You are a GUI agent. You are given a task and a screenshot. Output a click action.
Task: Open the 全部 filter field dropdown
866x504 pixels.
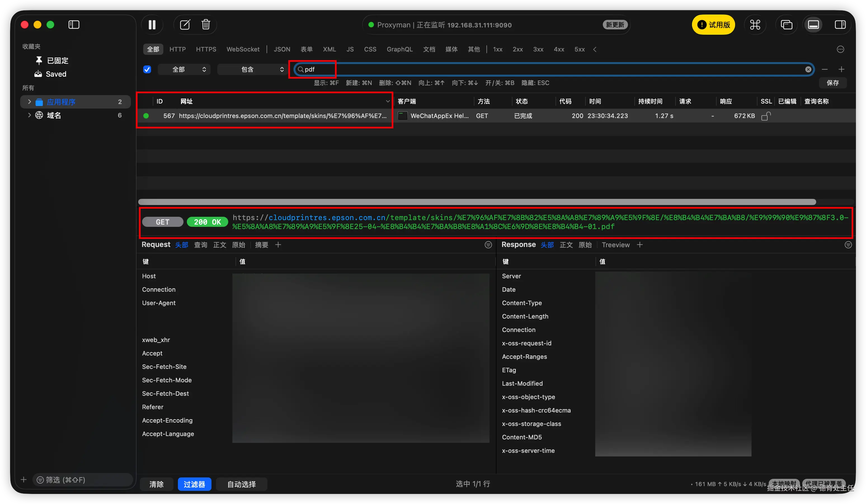185,69
